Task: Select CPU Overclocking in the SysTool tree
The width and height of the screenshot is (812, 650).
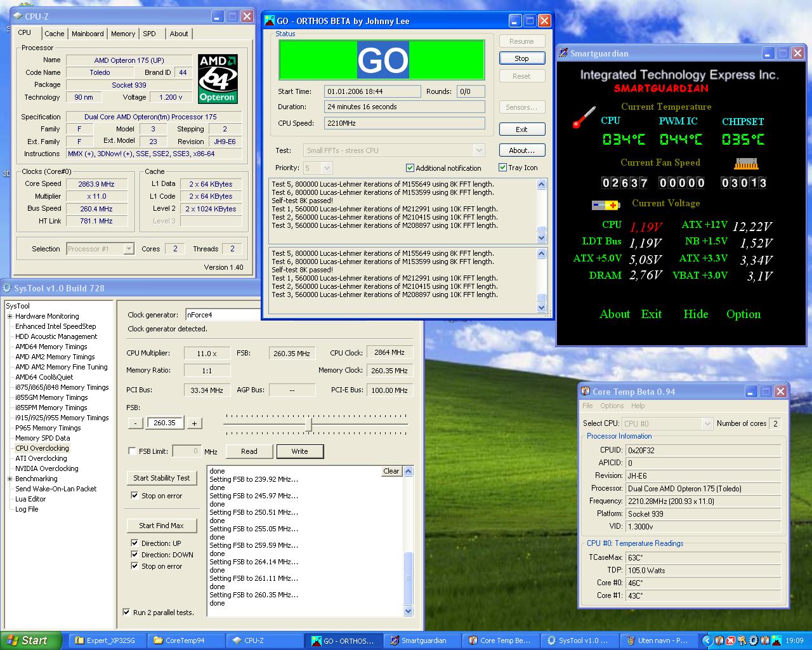Action: pyautogui.click(x=42, y=448)
